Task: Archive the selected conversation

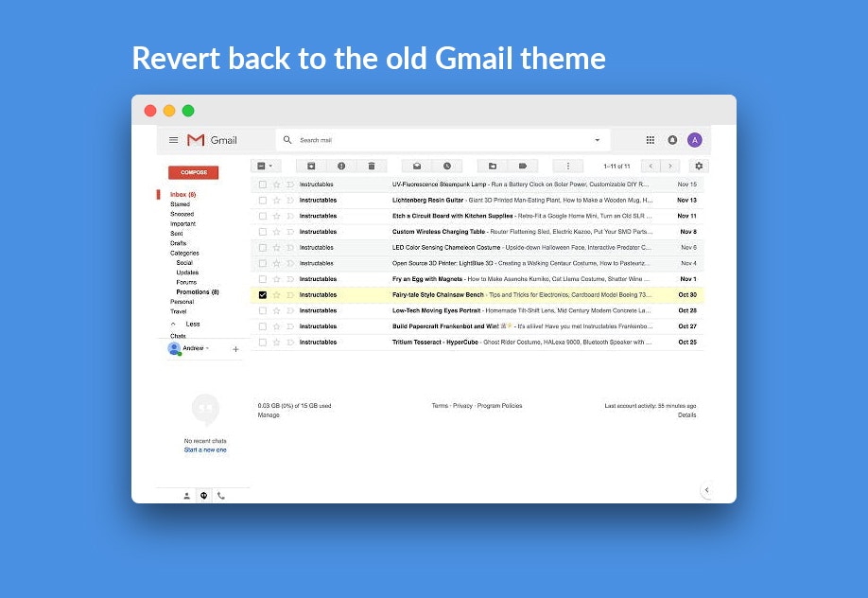Action: coord(311,166)
